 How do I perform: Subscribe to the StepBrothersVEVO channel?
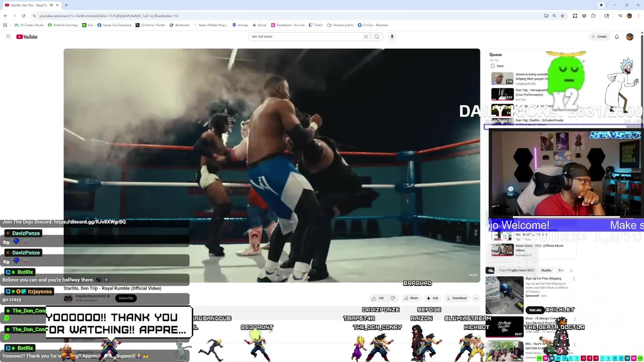pyautogui.click(x=126, y=298)
